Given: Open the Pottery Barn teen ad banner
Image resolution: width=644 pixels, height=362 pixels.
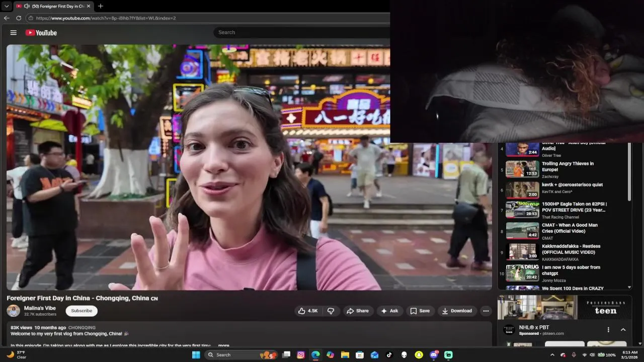Looking at the screenshot, I should click(565, 307).
